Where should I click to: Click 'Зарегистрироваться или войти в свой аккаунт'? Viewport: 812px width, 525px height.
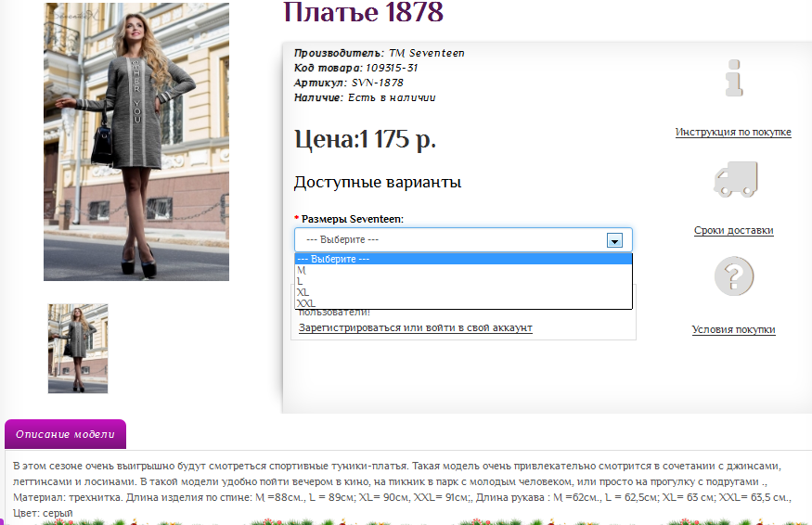pos(415,327)
